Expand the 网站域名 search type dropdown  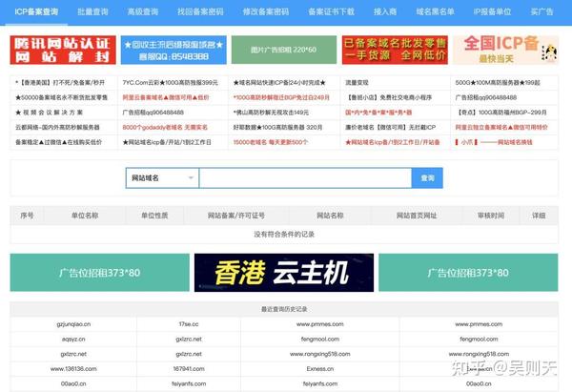tap(162, 178)
